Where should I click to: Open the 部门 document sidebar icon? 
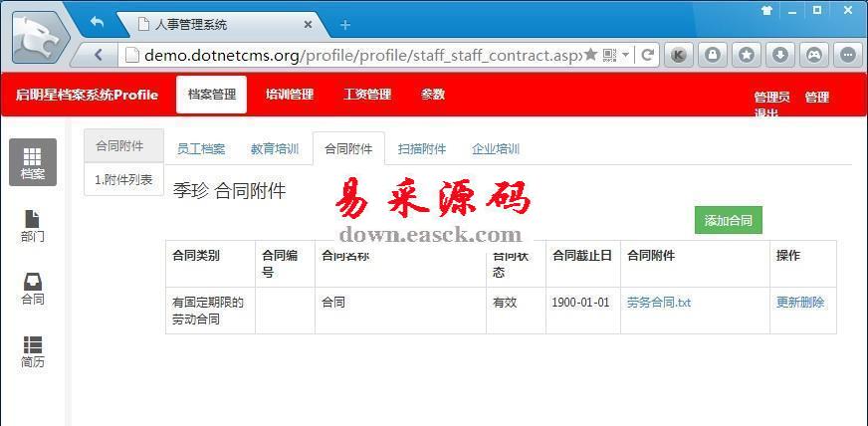33,226
